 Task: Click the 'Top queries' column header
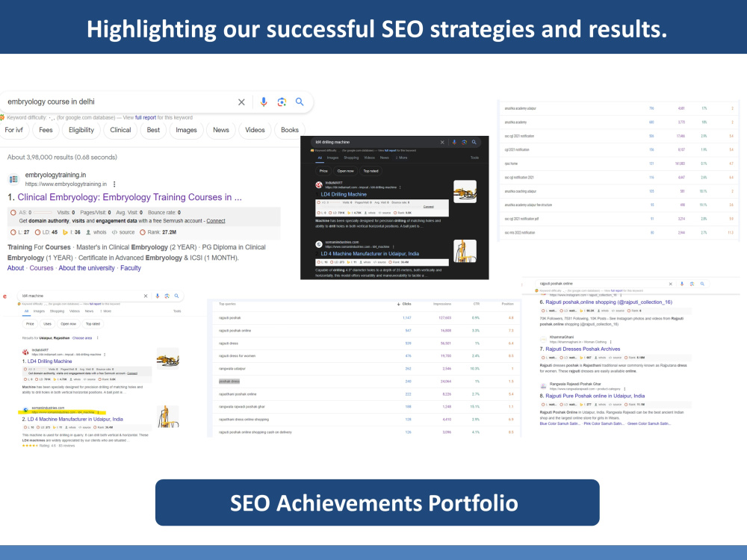[227, 304]
